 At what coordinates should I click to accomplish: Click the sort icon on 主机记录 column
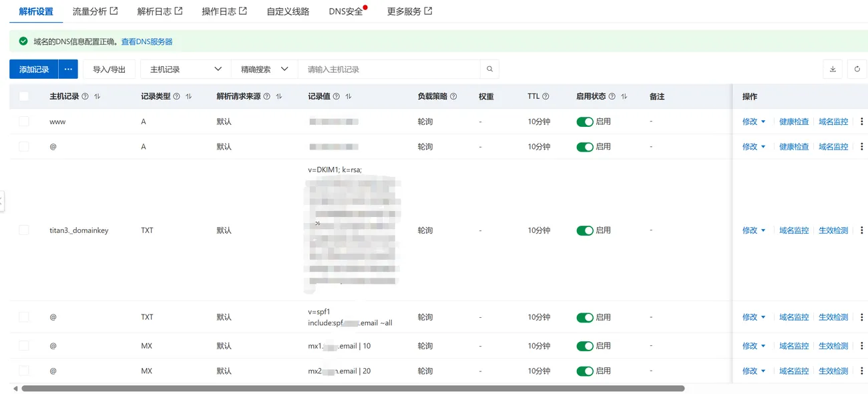pyautogui.click(x=97, y=96)
